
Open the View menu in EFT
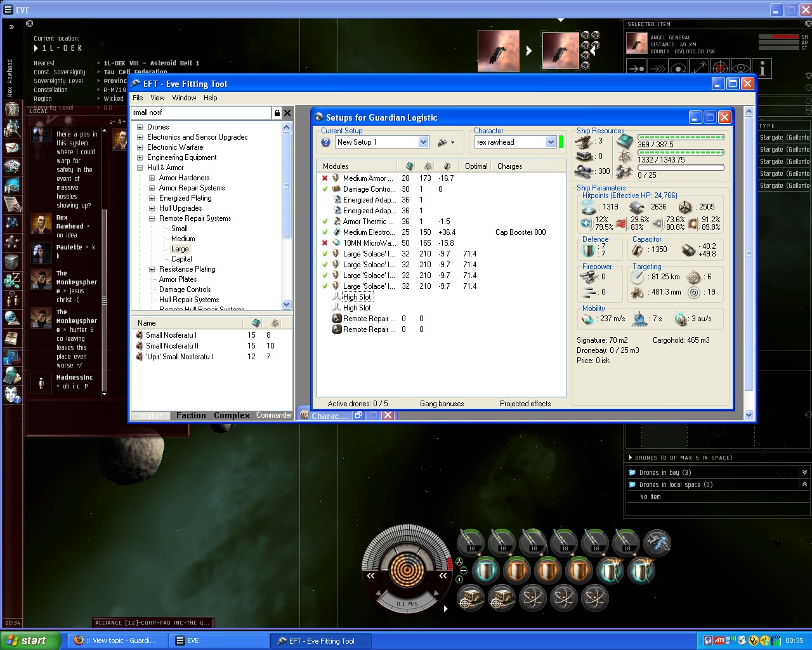point(157,98)
